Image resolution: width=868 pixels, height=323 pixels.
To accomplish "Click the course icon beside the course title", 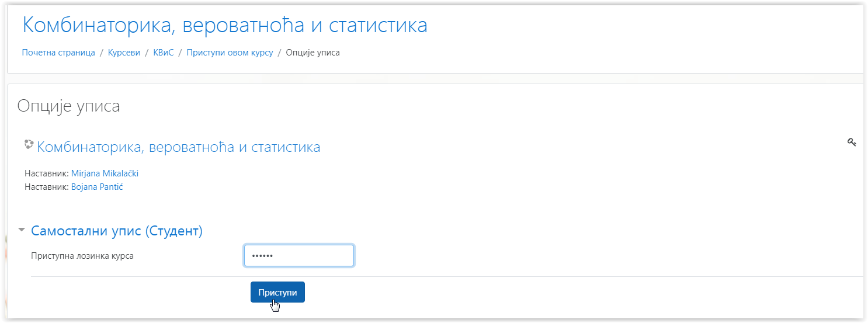I will (x=29, y=144).
